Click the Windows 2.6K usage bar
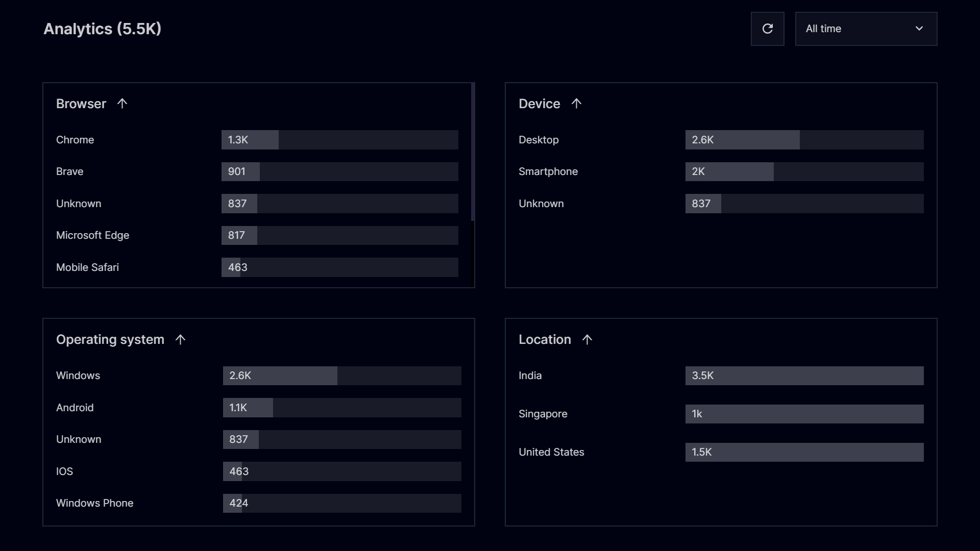Image resolution: width=980 pixels, height=551 pixels. tap(341, 375)
